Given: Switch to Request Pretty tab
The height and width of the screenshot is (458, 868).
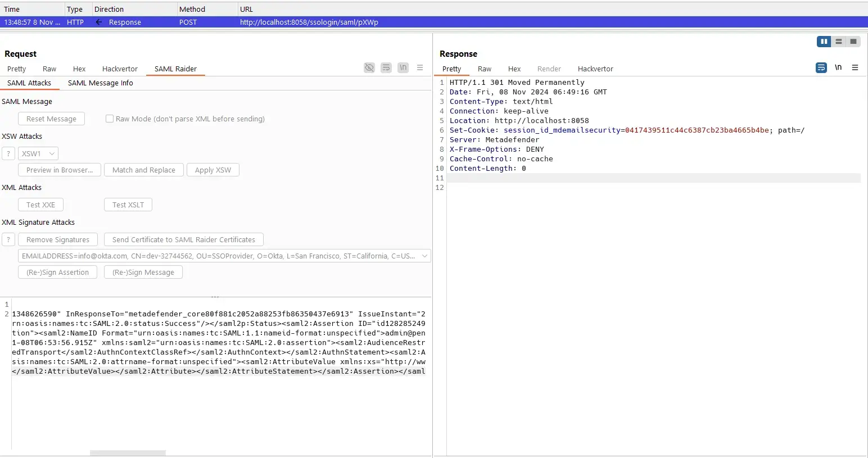Looking at the screenshot, I should [x=17, y=69].
